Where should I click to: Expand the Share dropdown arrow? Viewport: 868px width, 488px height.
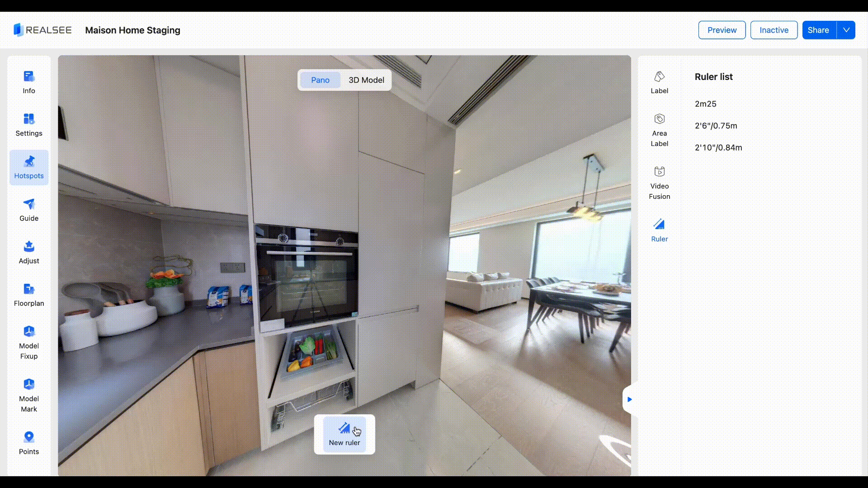point(846,30)
